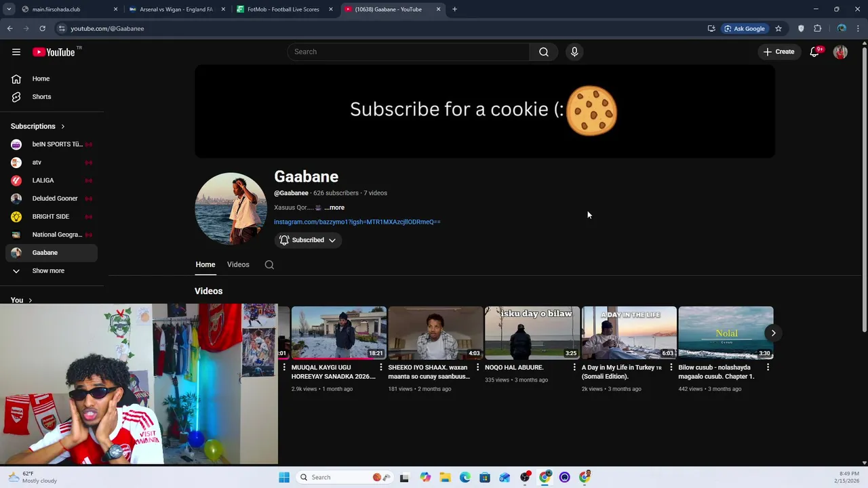Expand Show more subscriptions
Screen dimensions: 868x488
point(52,271)
